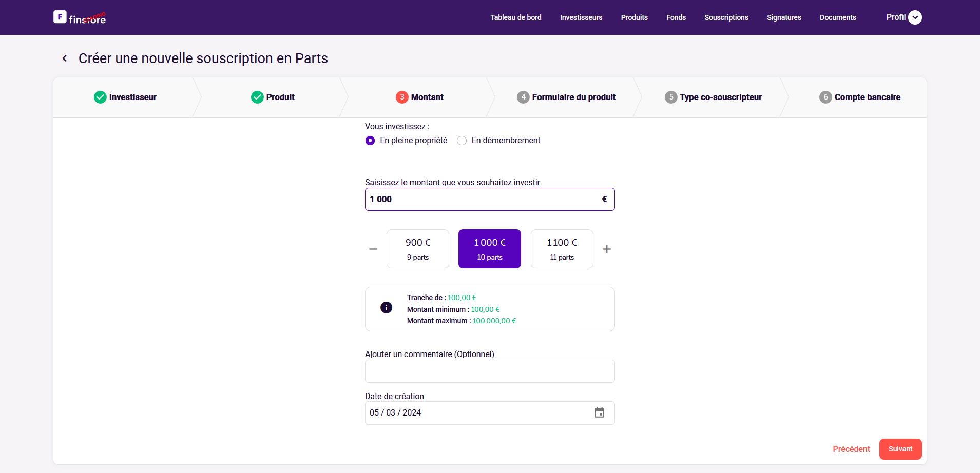Click the info icon in tranche box

[386, 307]
